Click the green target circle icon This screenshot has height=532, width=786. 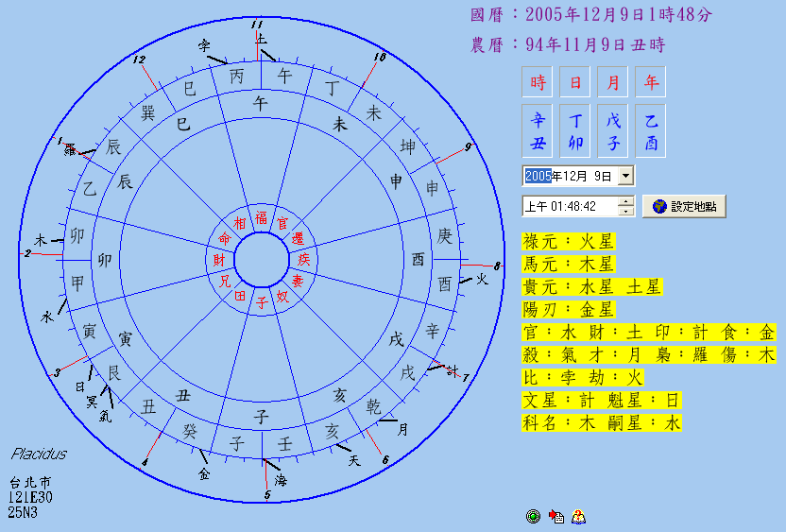(534, 516)
